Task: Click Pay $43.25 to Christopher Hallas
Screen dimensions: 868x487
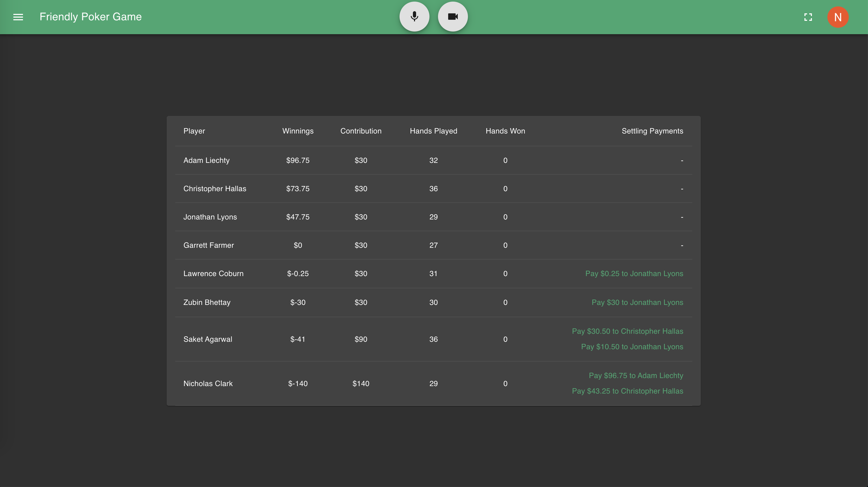Action: tap(627, 391)
